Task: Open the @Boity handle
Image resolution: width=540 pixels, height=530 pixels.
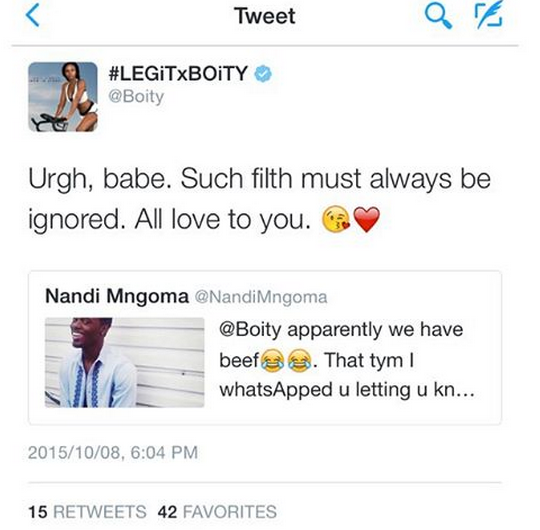Action: [x=136, y=96]
